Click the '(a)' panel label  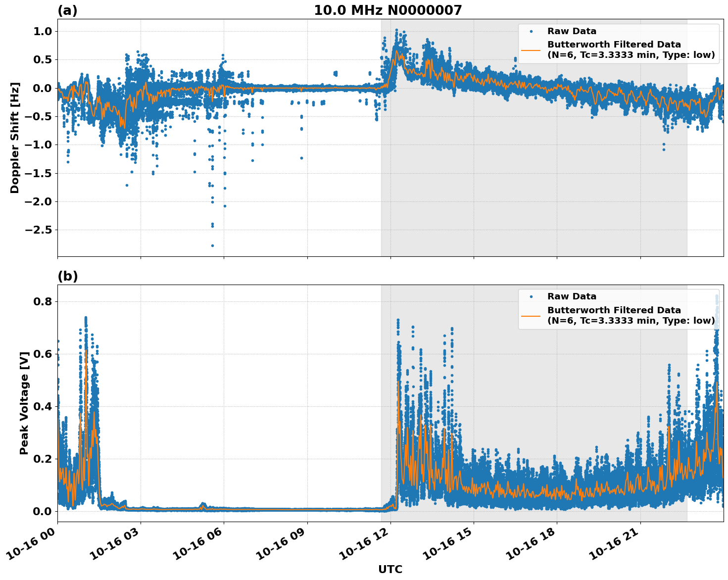(67, 10)
